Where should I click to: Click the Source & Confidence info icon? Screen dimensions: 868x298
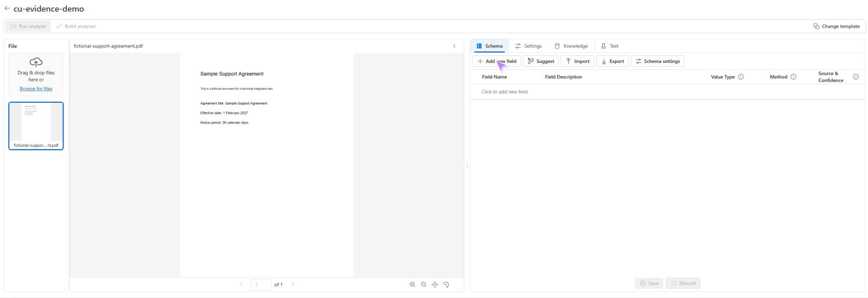(x=856, y=77)
